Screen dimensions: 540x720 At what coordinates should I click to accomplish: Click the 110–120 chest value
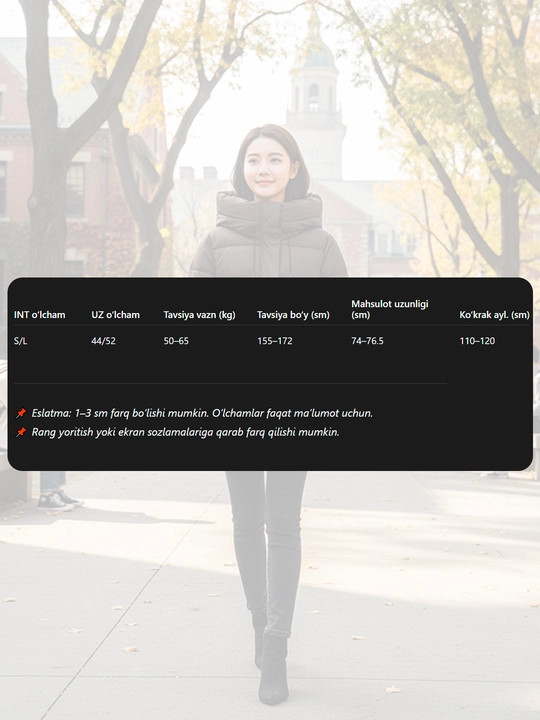(477, 341)
